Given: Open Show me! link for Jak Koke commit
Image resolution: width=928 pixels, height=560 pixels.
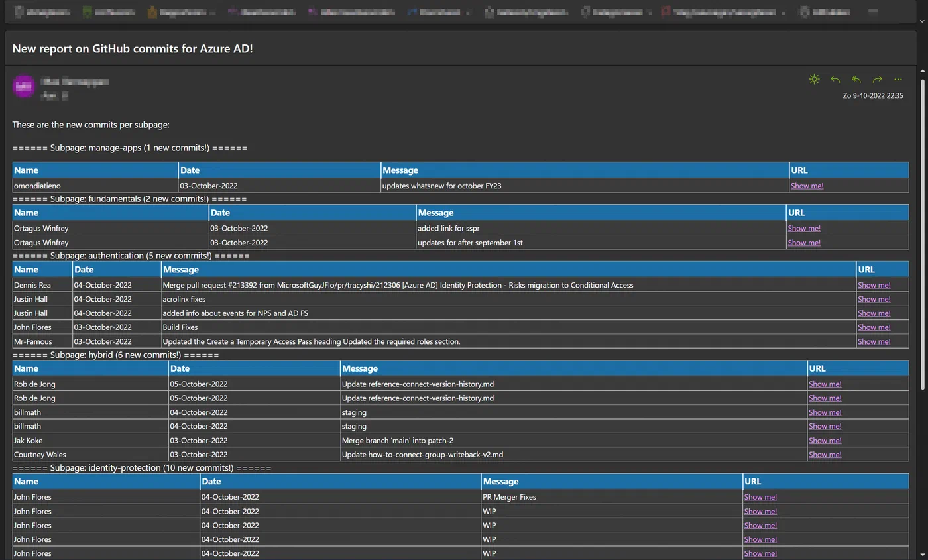Looking at the screenshot, I should (x=825, y=441).
